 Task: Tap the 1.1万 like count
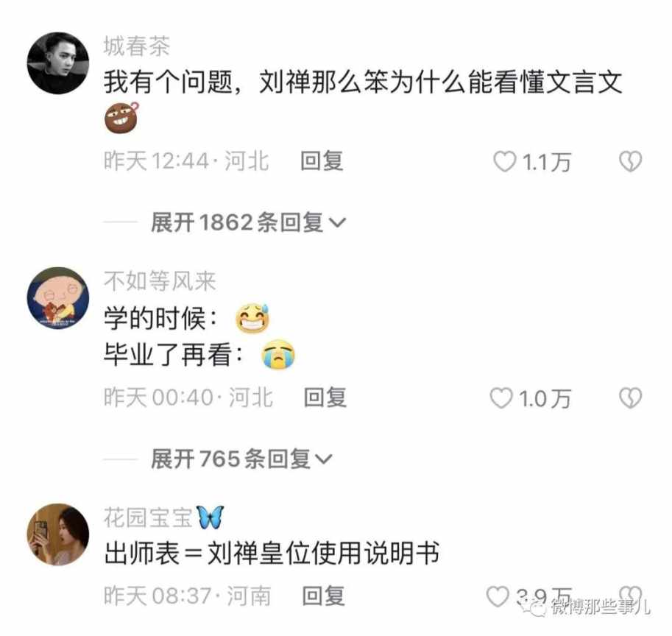pyautogui.click(x=546, y=163)
